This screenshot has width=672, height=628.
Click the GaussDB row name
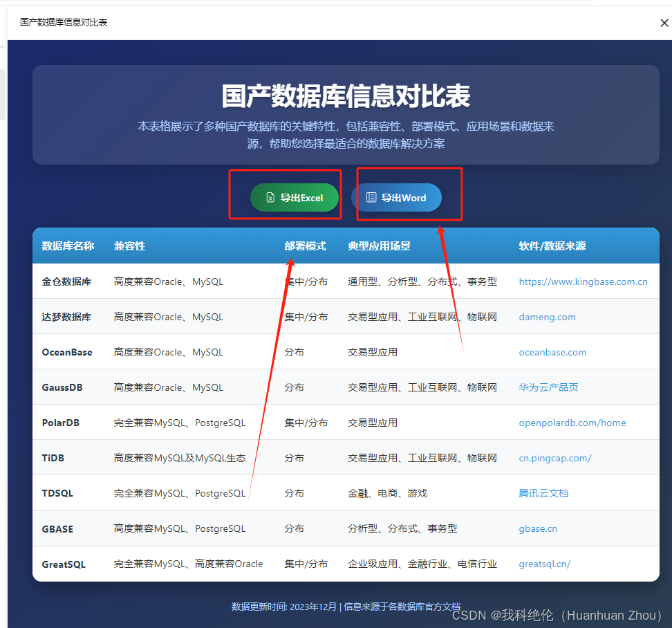tap(62, 387)
